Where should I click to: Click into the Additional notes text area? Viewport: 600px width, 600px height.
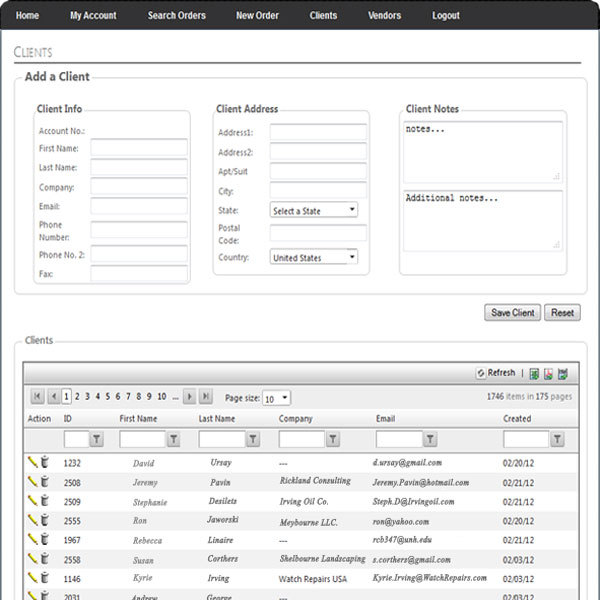[482, 219]
